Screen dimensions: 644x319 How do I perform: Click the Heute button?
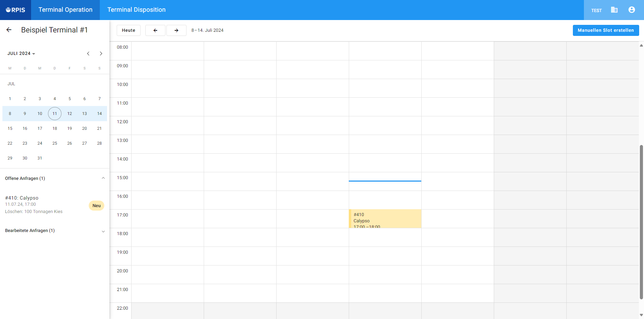[128, 30]
